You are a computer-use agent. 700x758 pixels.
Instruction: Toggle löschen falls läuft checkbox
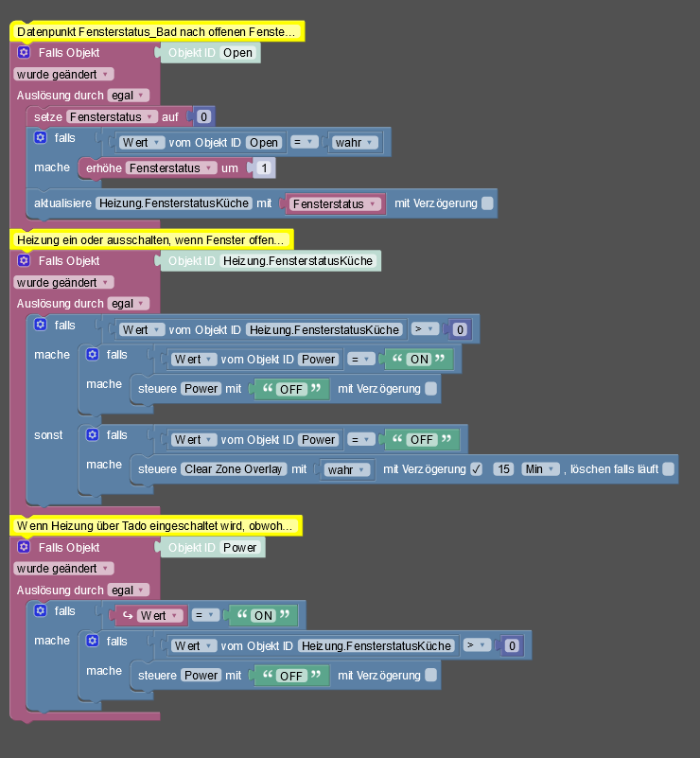(x=668, y=469)
